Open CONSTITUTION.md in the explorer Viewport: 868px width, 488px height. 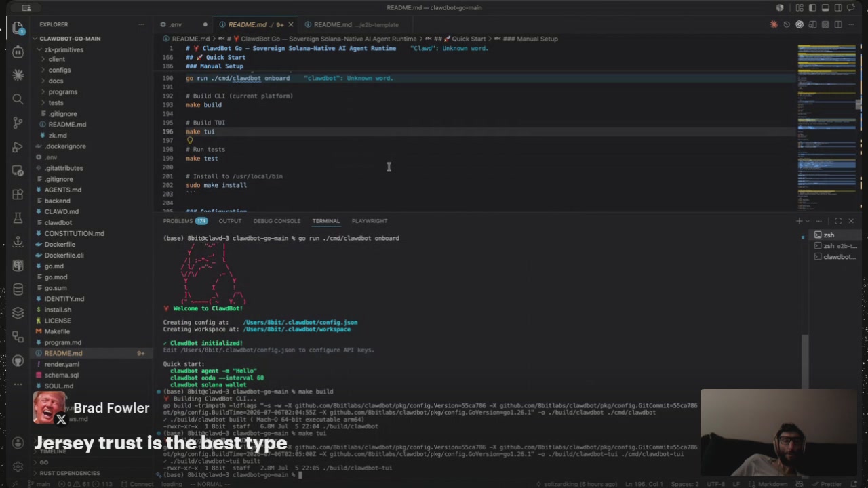74,233
